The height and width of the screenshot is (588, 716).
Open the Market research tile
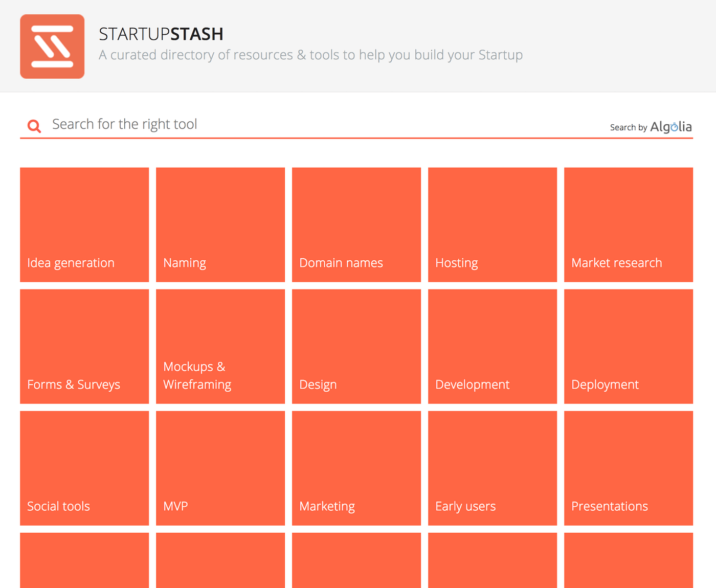point(629,224)
